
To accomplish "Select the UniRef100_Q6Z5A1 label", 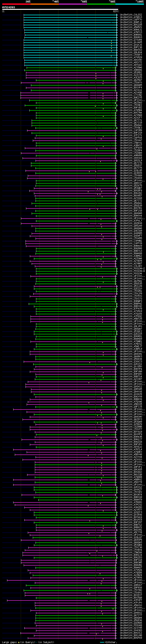I will tap(131, 281).
